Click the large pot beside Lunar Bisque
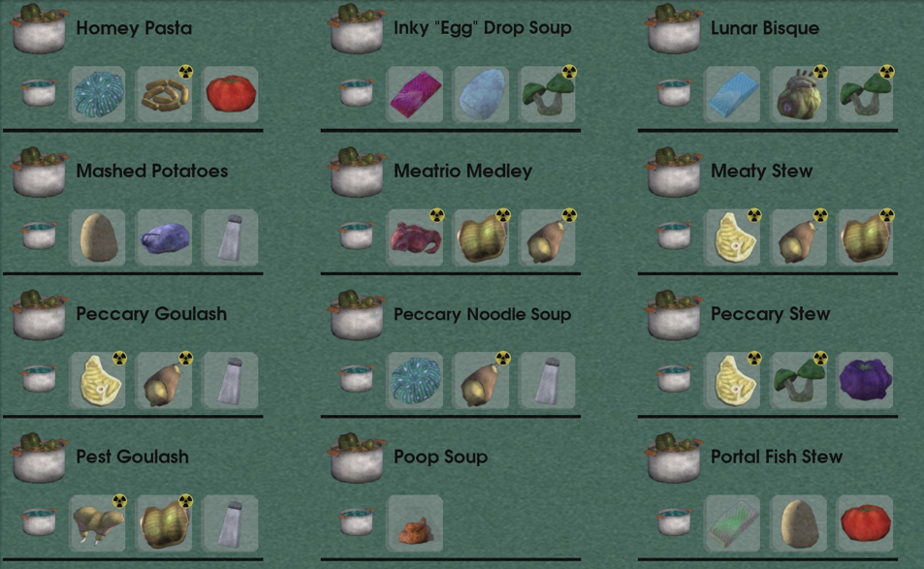 [674, 29]
